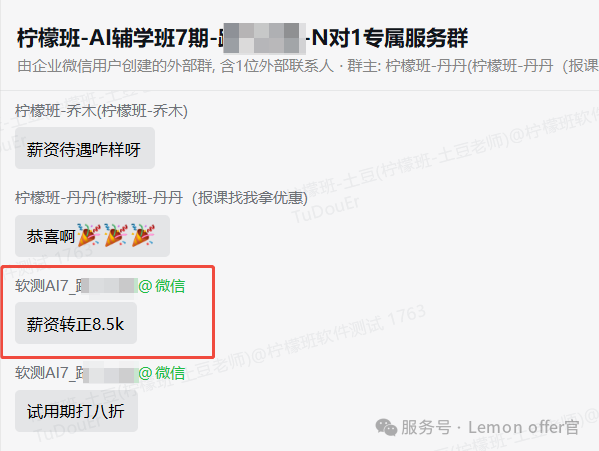Click the sender name above 试用期打八折

coord(76,373)
